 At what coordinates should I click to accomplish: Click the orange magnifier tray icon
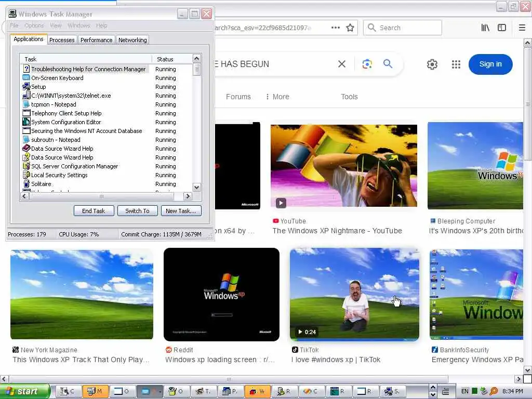pyautogui.click(x=494, y=391)
